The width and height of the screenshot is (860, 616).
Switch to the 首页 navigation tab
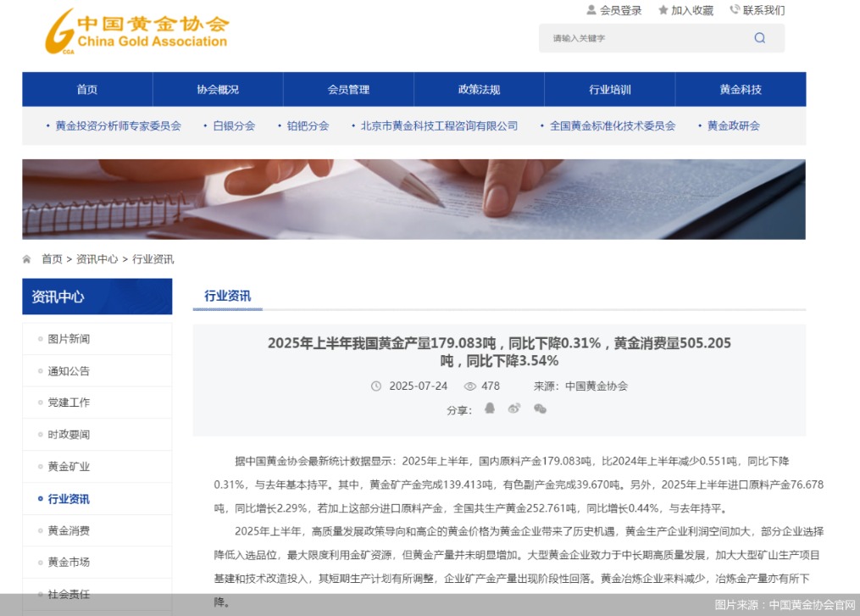coord(86,89)
